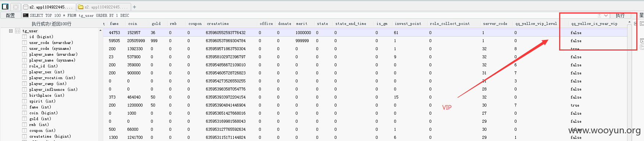
Task: Click the createtime column header
Action: 217,23
